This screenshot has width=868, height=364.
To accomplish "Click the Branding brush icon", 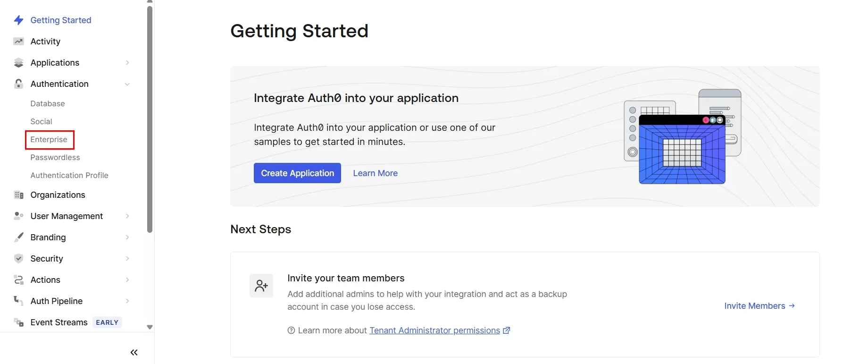I will tap(18, 237).
